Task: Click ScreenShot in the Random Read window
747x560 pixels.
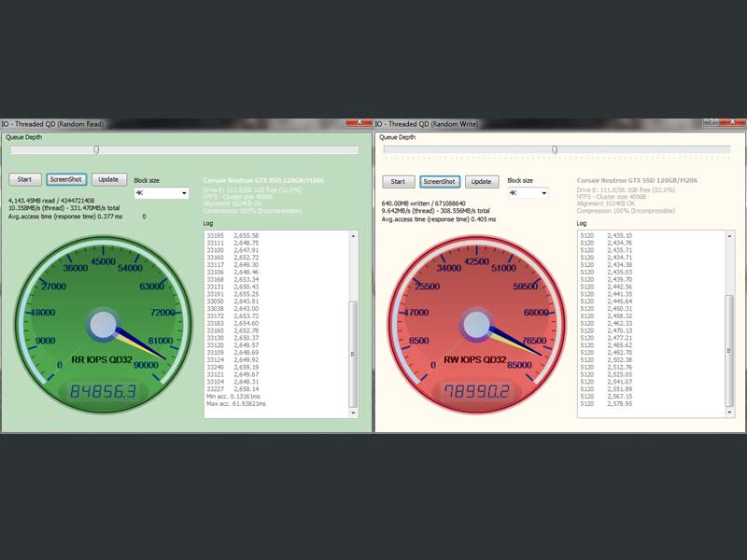Action: point(66,179)
